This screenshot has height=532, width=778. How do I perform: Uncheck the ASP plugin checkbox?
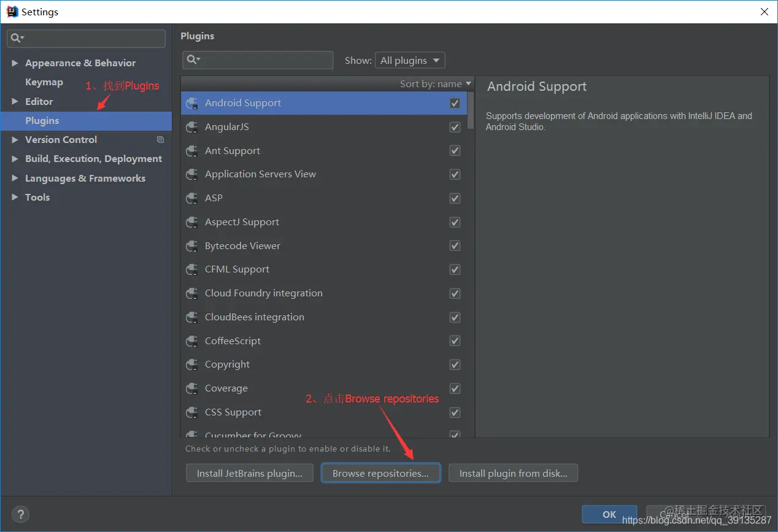455,198
